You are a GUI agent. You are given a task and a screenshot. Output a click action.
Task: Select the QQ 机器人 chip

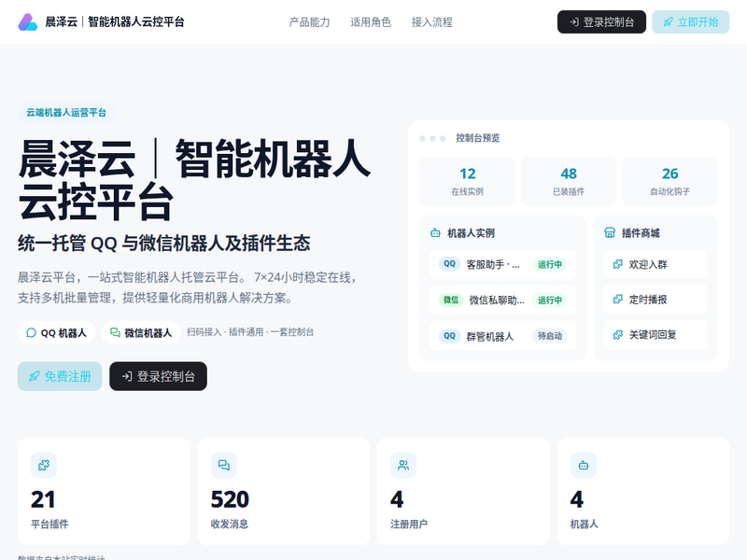click(56, 332)
